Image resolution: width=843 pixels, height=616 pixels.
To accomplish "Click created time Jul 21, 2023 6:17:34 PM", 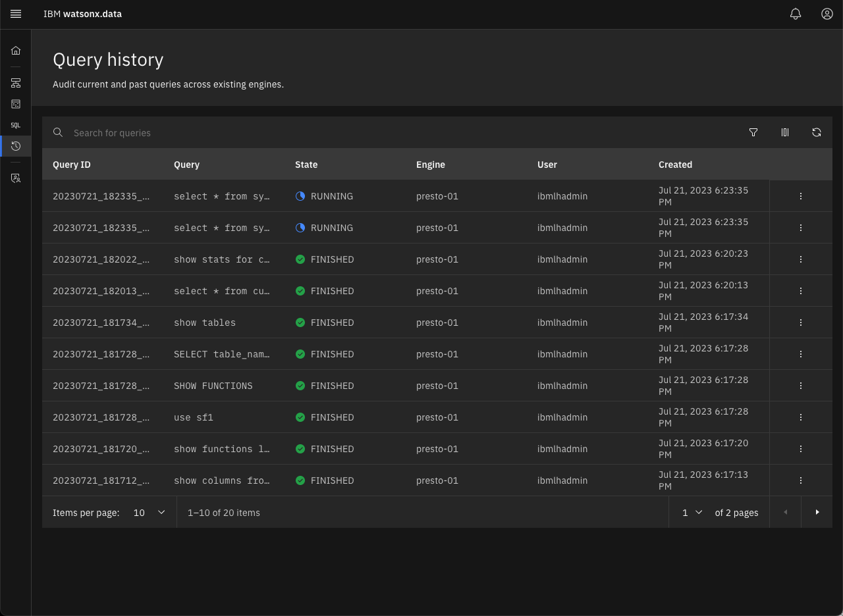I will pyautogui.click(x=703, y=322).
